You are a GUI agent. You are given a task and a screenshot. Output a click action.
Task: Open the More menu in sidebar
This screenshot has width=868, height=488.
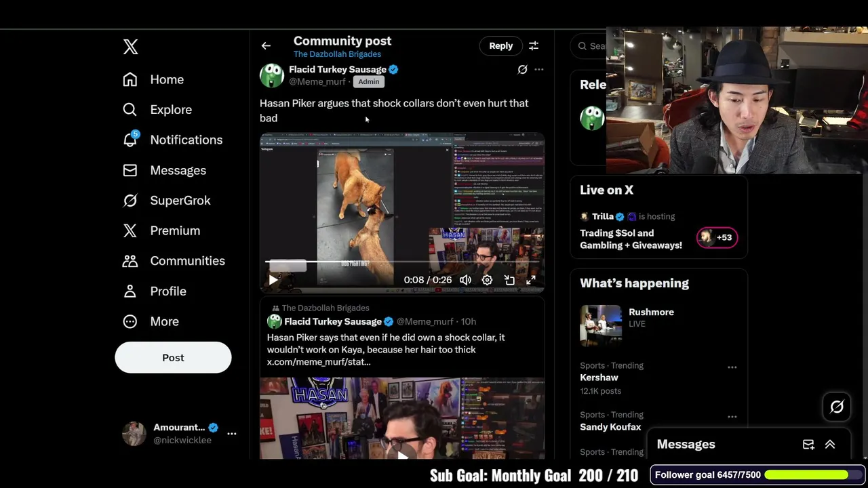pos(151,321)
